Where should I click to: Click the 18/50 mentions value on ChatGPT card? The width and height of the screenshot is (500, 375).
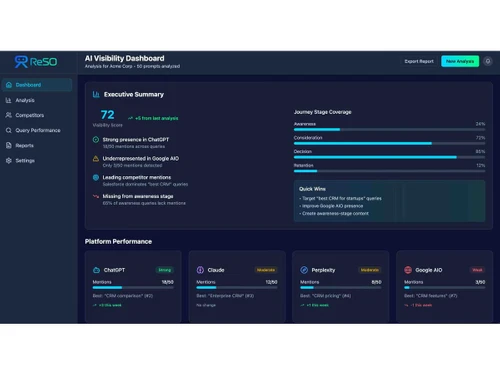coord(168,282)
